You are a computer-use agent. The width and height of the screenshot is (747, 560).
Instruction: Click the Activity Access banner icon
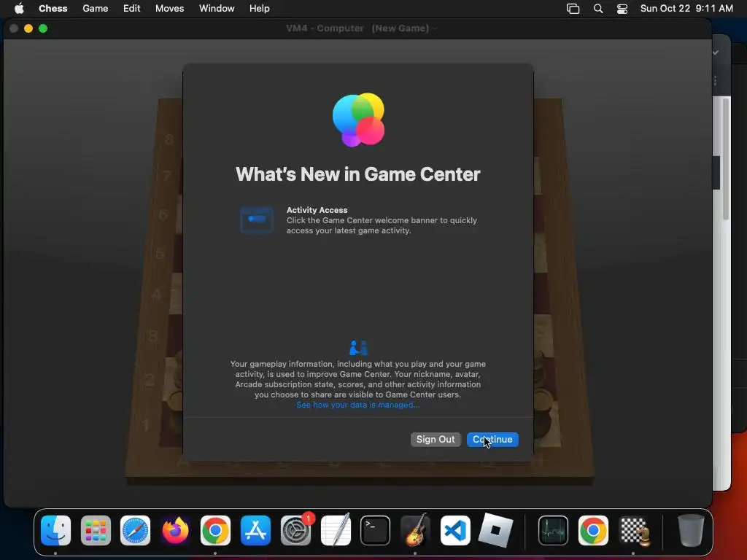[x=257, y=220]
